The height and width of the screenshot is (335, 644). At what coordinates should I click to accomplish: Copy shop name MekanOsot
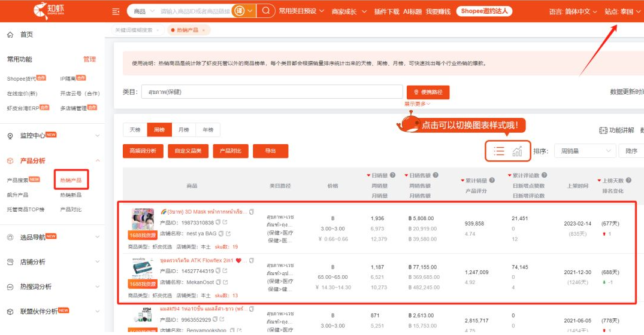tap(219, 282)
